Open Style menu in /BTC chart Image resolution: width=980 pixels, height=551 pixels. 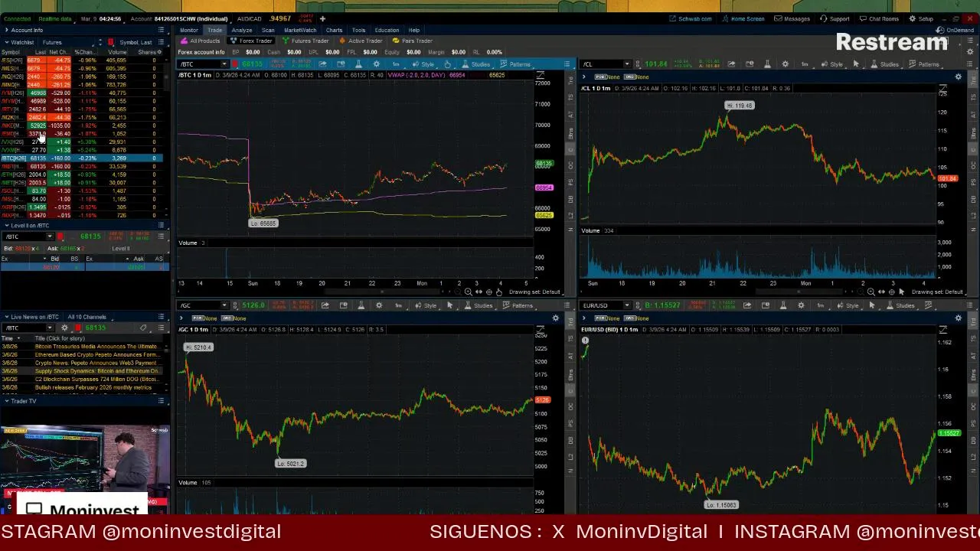click(423, 64)
